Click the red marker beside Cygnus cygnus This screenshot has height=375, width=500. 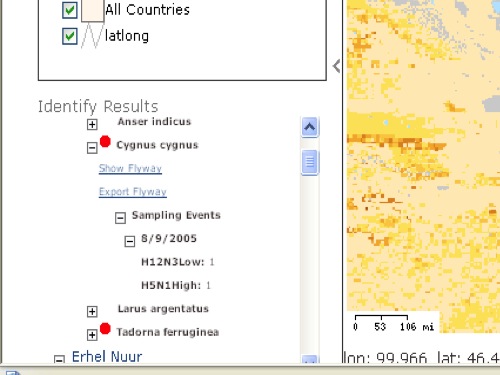click(105, 141)
